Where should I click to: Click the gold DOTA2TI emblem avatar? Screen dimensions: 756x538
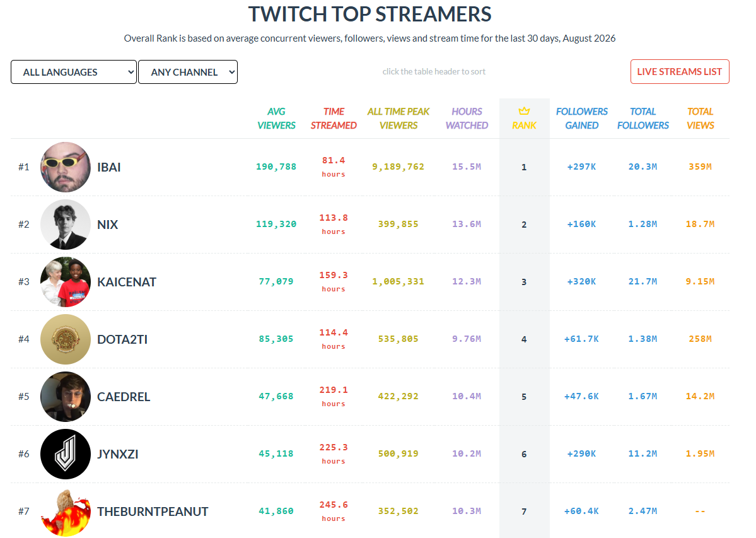66,339
